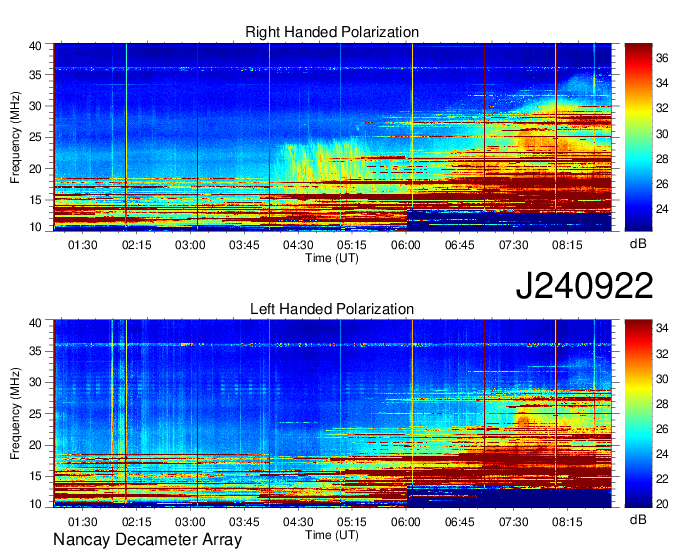Image resolution: width=680 pixels, height=552 pixels.
Task: Click the 04:30 tick label on top plot
Action: pos(298,245)
